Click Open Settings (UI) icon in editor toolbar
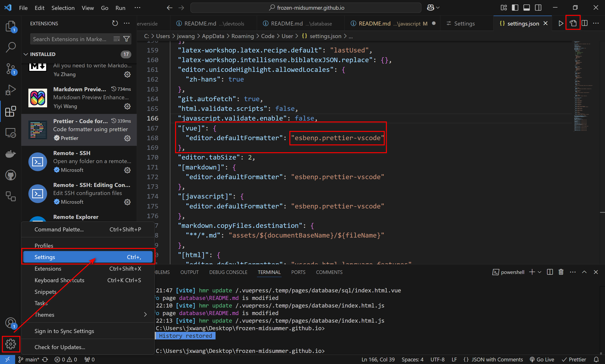 click(573, 23)
